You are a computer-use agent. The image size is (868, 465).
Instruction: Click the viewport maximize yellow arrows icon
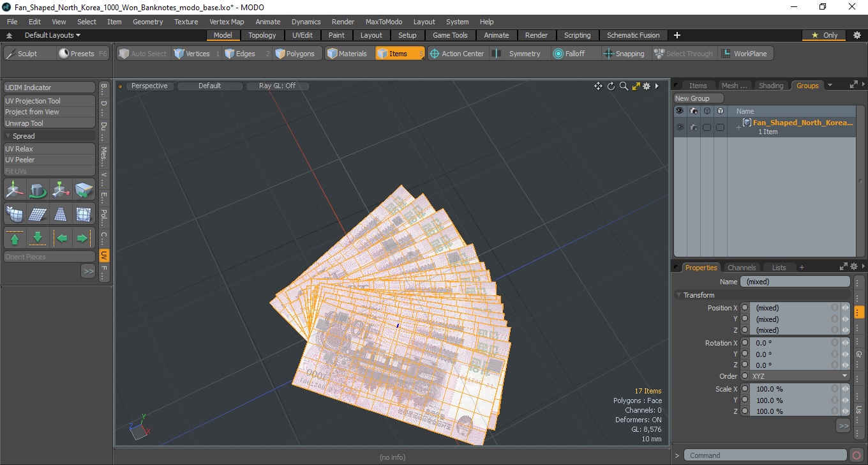[636, 86]
